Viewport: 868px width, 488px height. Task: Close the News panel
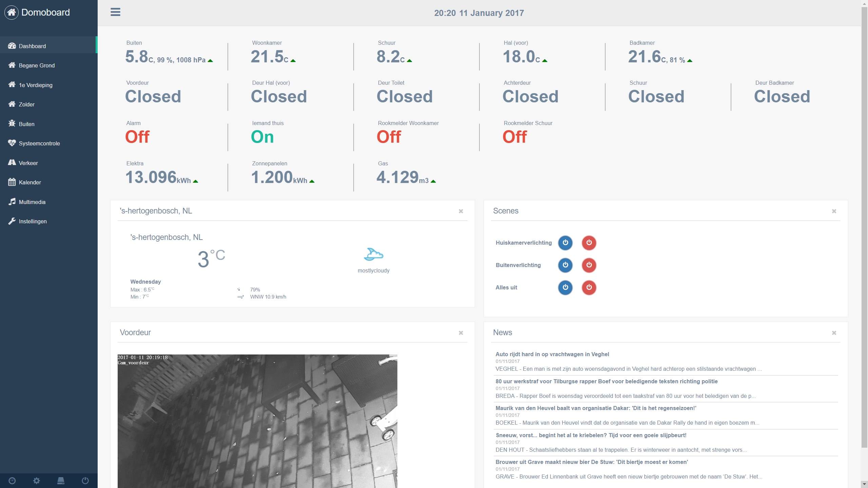834,333
